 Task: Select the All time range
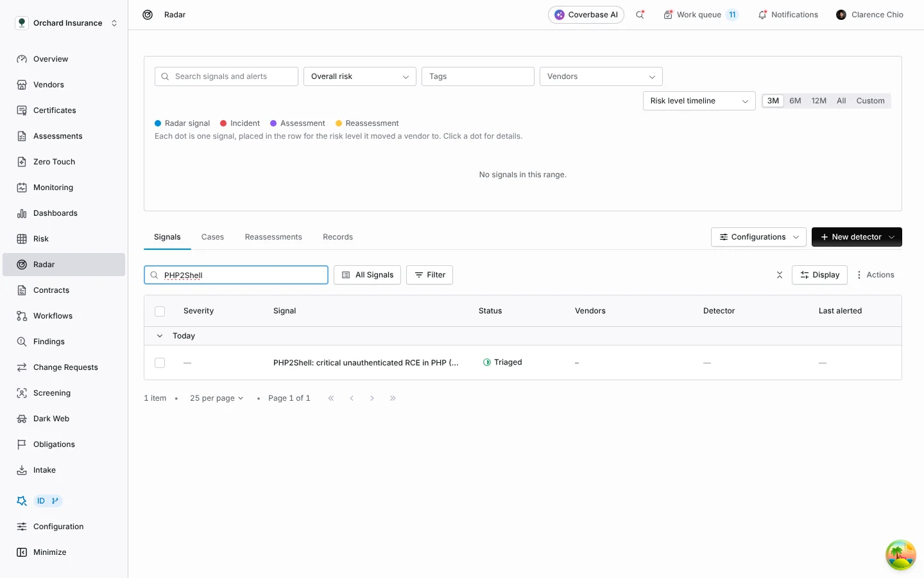point(841,101)
